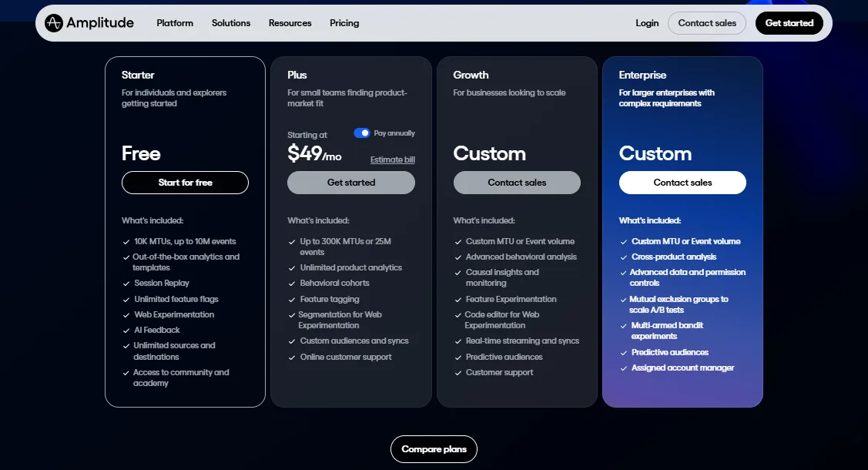Toggle the Pay annually switch
868x470 pixels.
coord(361,133)
